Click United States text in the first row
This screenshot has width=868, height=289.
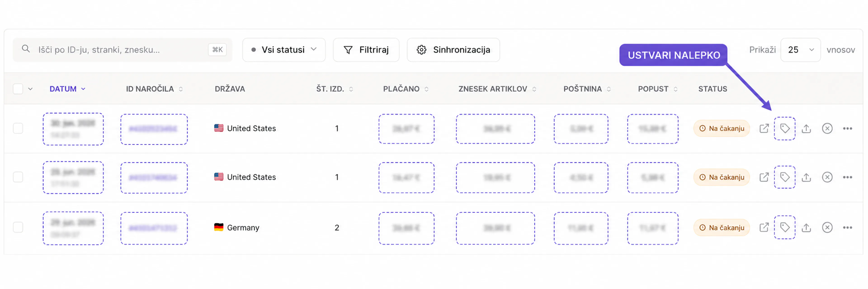click(251, 128)
